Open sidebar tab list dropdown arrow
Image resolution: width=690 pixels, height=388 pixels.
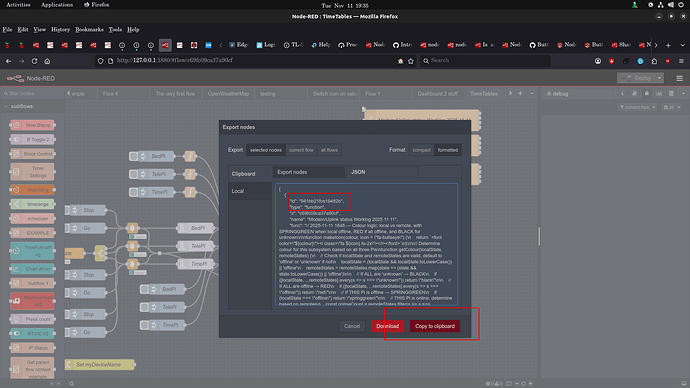coord(683,93)
